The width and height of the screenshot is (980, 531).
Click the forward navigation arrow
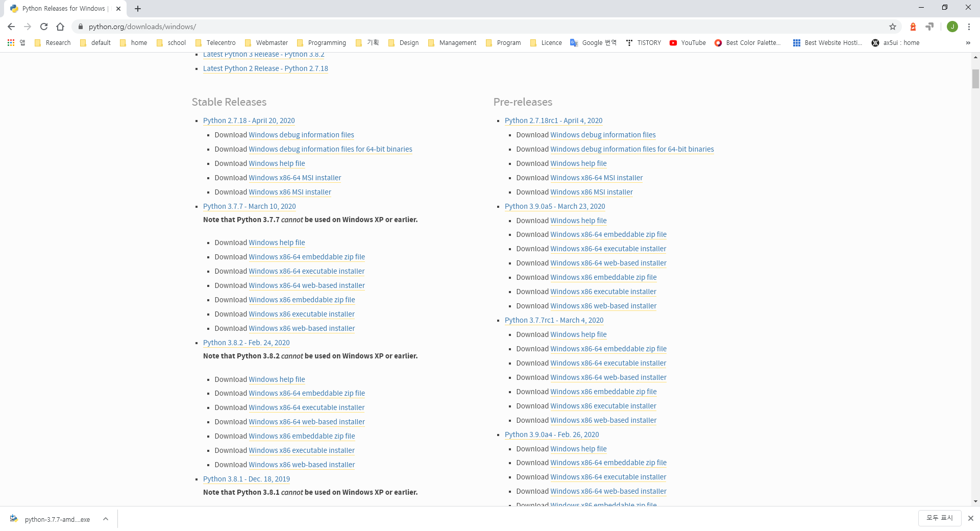pyautogui.click(x=28, y=27)
